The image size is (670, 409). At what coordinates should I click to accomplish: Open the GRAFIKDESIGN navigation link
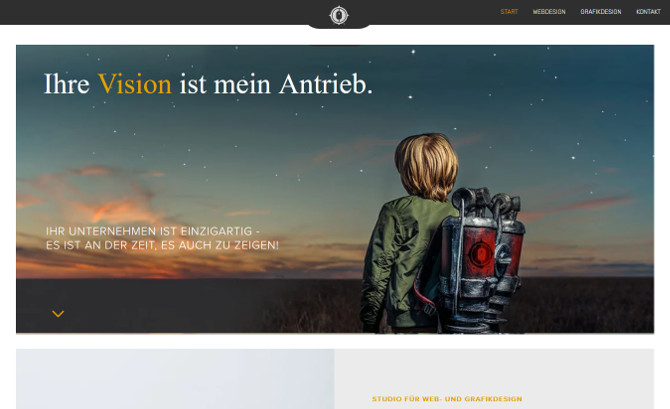pyautogui.click(x=601, y=12)
